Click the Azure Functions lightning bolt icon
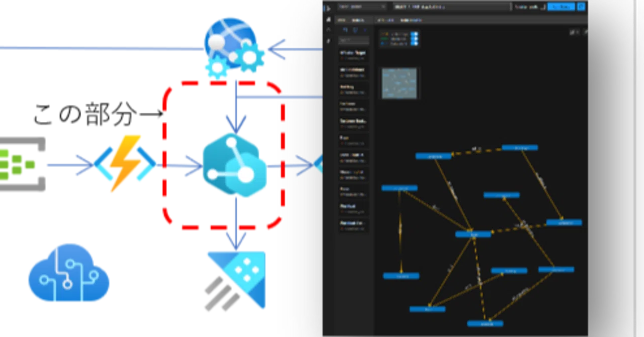This screenshot has width=644, height=337. click(125, 164)
